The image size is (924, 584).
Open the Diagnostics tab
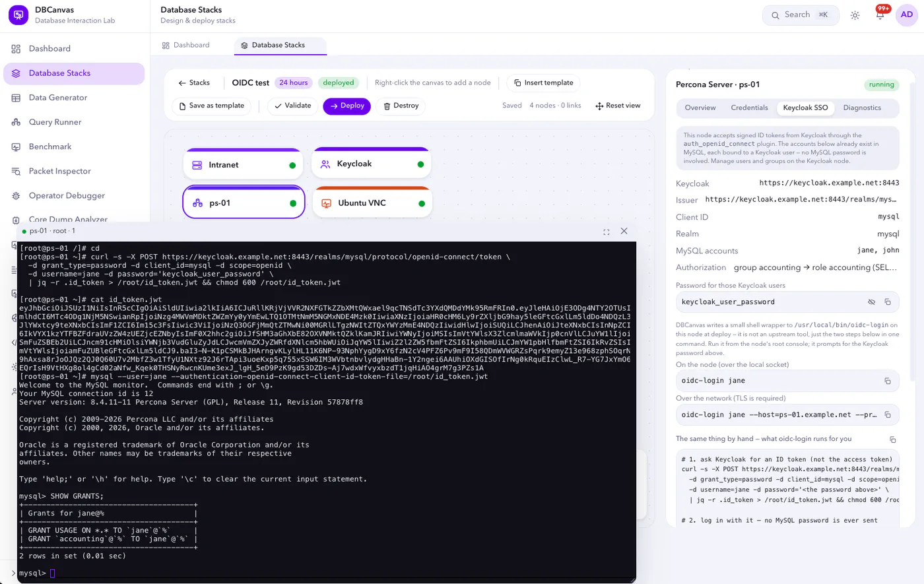[862, 108]
